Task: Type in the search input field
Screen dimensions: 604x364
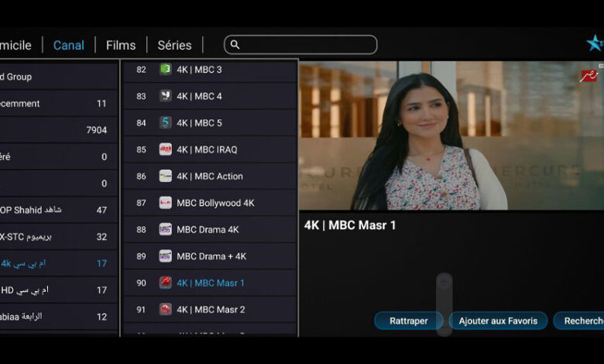Action: click(x=307, y=45)
